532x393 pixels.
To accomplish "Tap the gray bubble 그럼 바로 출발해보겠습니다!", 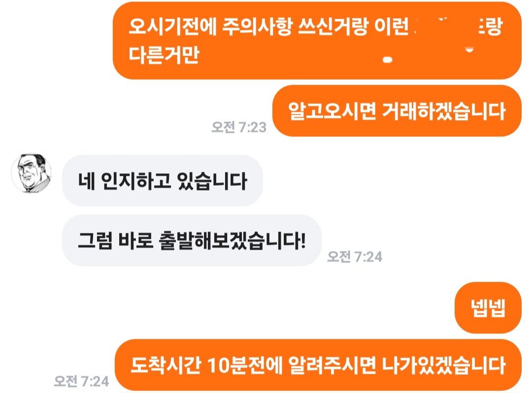I will point(192,240).
